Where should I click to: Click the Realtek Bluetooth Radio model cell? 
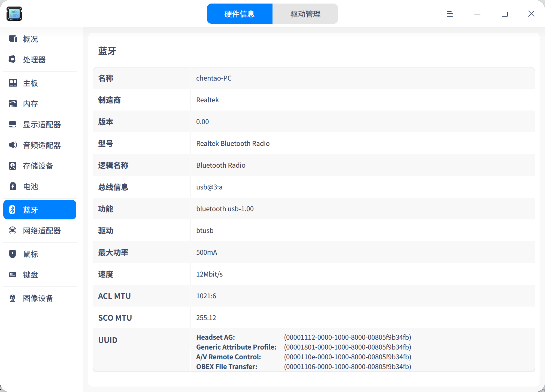point(233,143)
